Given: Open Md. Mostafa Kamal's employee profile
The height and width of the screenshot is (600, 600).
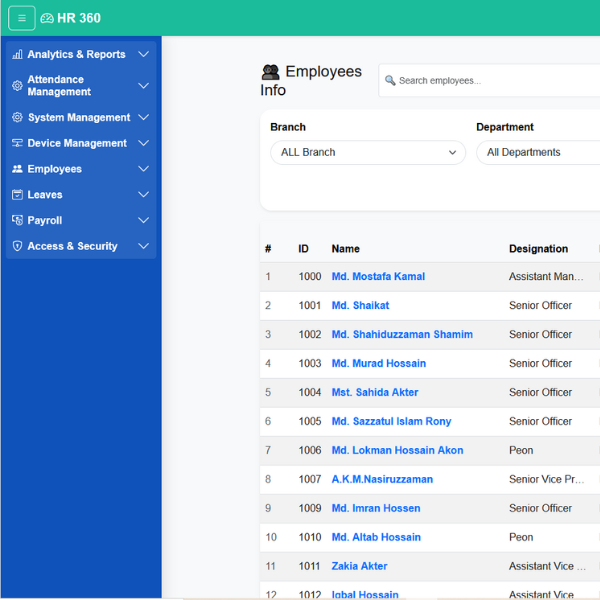Looking at the screenshot, I should (x=378, y=277).
